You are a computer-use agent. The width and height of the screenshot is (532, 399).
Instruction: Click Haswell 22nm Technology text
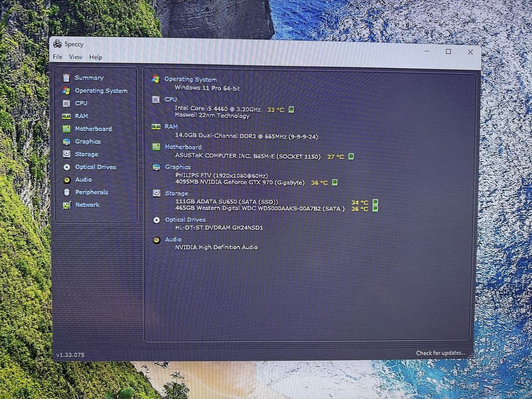[x=212, y=116]
